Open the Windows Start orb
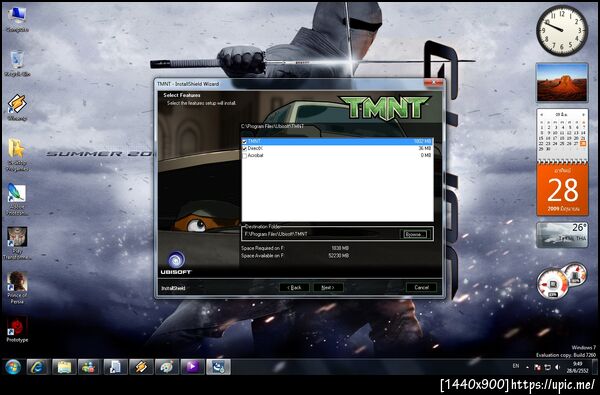The height and width of the screenshot is (395, 600). pyautogui.click(x=13, y=367)
